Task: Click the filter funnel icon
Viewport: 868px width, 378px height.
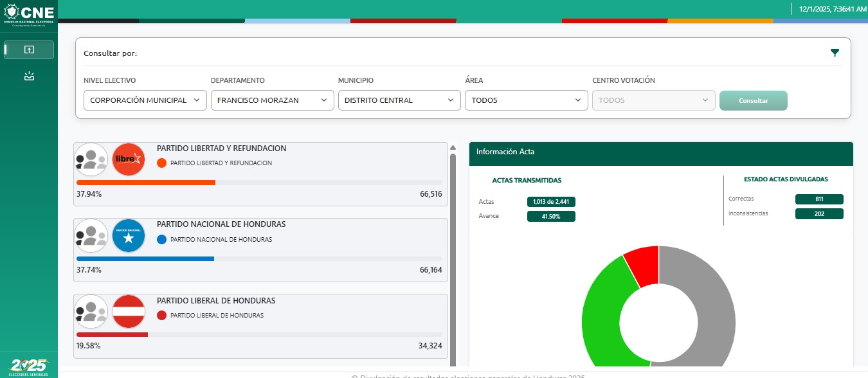Action: [835, 53]
